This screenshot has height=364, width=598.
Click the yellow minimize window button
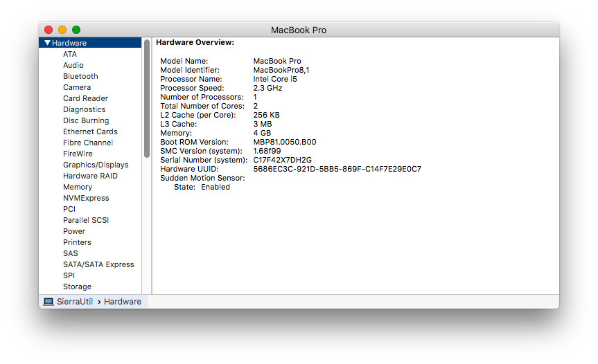tap(62, 30)
